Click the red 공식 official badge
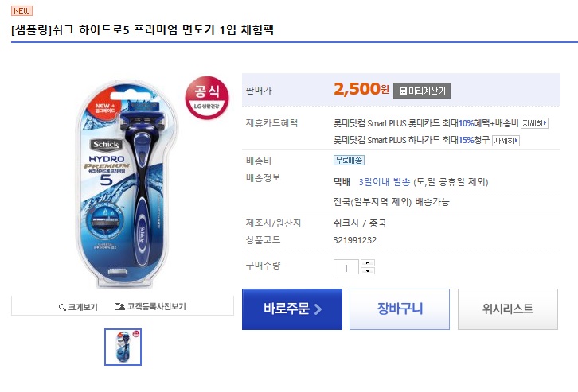The height and width of the screenshot is (392, 578). tap(206, 96)
